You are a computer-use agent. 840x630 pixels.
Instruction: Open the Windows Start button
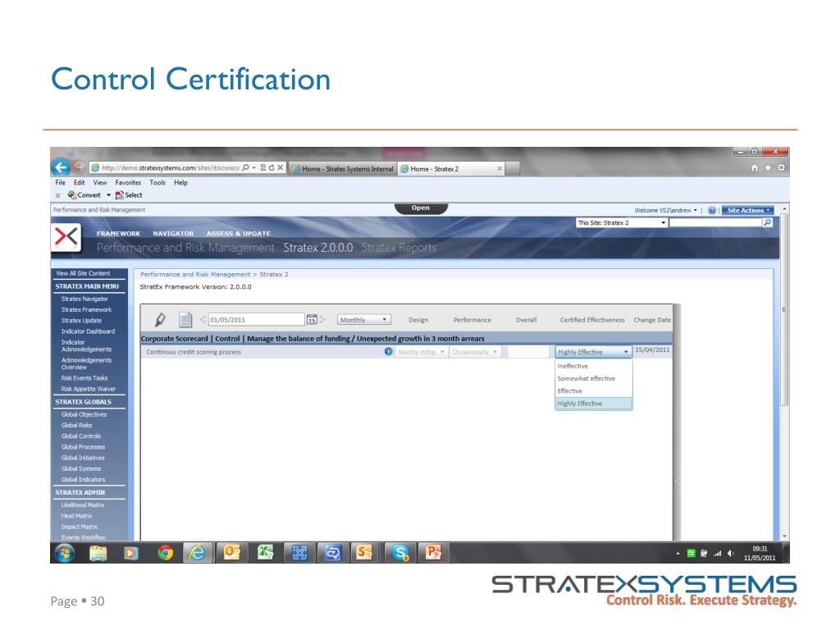click(x=64, y=552)
